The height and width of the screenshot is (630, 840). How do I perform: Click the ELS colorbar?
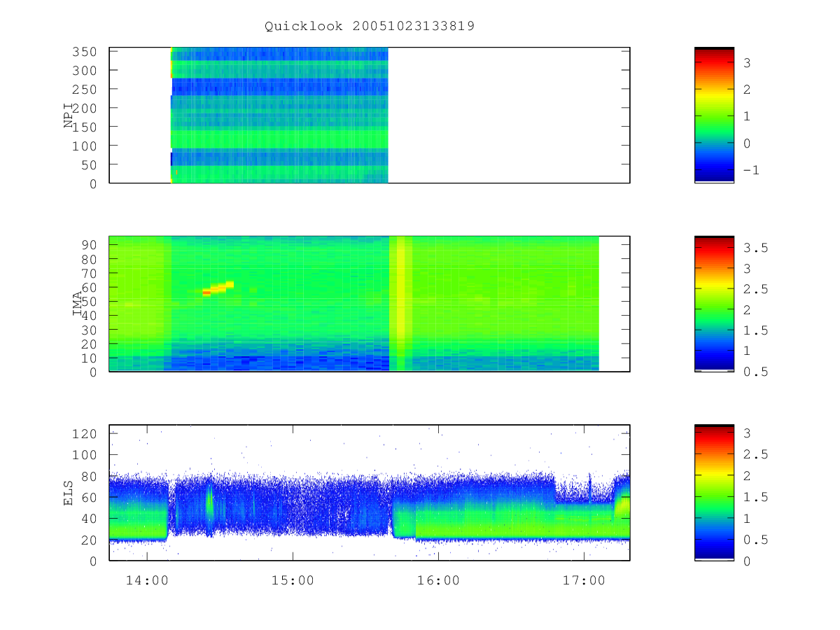[x=714, y=492]
